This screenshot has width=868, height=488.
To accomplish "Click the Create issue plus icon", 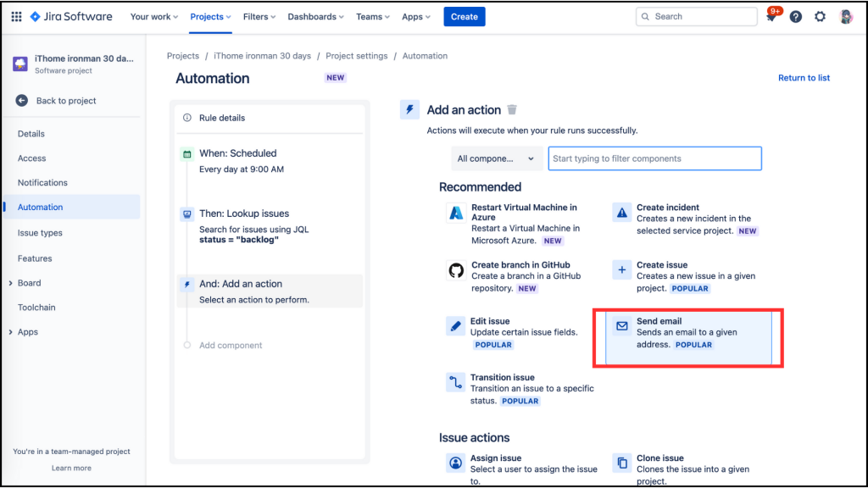I will coord(621,270).
